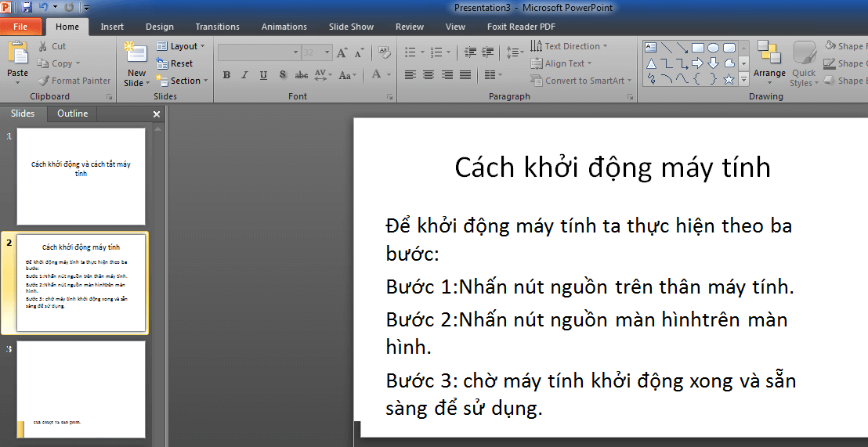Viewport: 868px width, 447px height.
Task: Enable Underline formatting
Action: [x=263, y=75]
